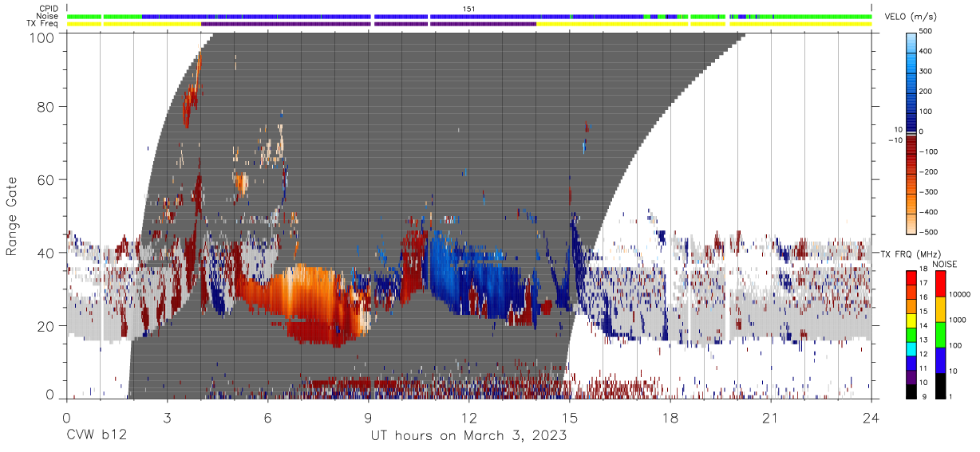This screenshot has height=452, width=980.
Task: Pick the cyan 12–13 MHz frequency swatch
Action: tap(912, 348)
